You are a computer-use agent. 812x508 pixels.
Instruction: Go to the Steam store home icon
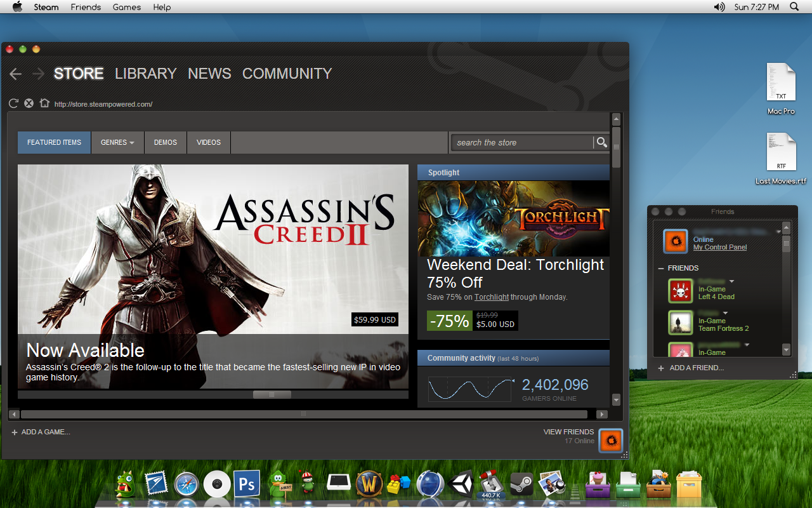[44, 104]
